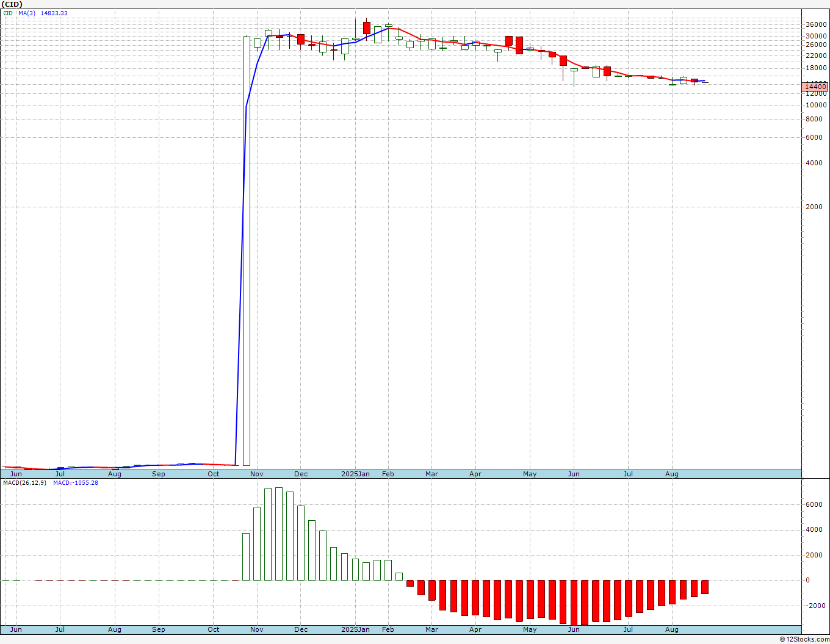Click the 6000 label on the MACD axis
Viewport: 830px width, 644px height.
click(814, 504)
